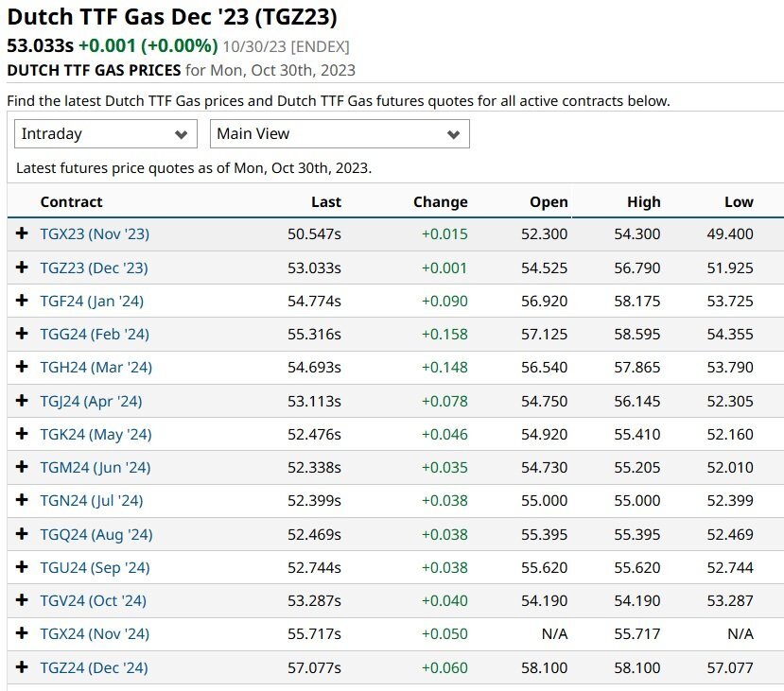The height and width of the screenshot is (691, 784).
Task: Open the TGX23 (Nov '23) contract link
Action: coord(95,234)
